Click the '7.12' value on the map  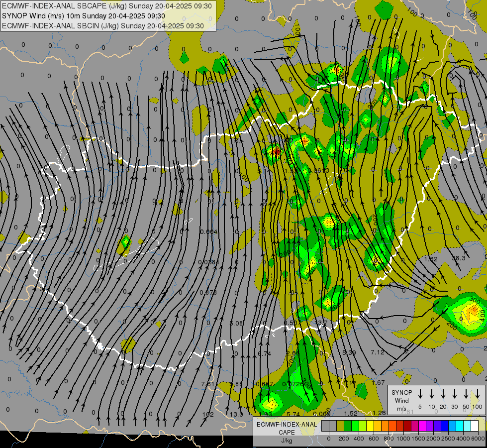(378, 352)
